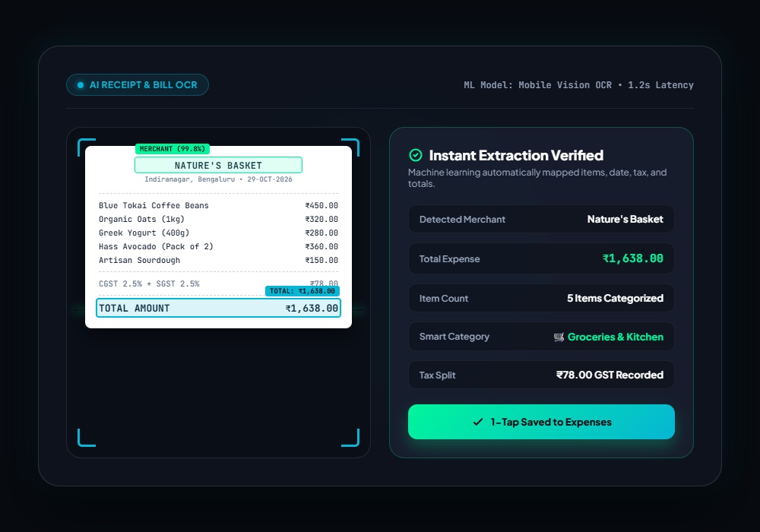Open the Tax Split row

541,375
